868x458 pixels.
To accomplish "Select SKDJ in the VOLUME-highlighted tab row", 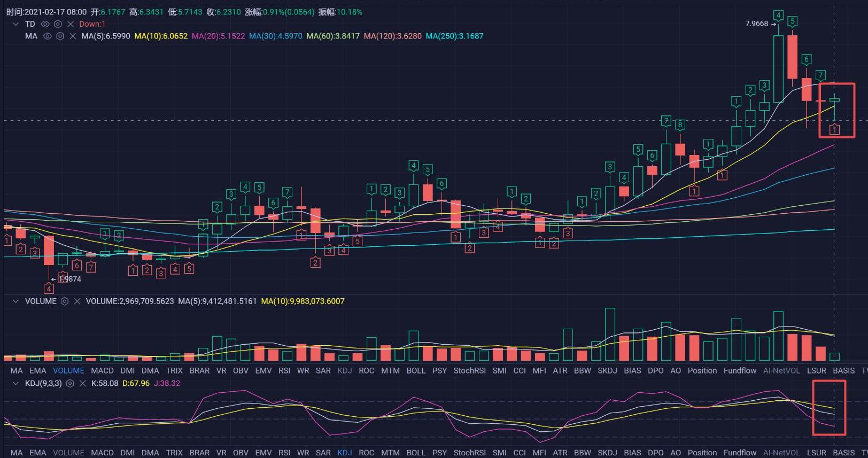I will [x=607, y=370].
